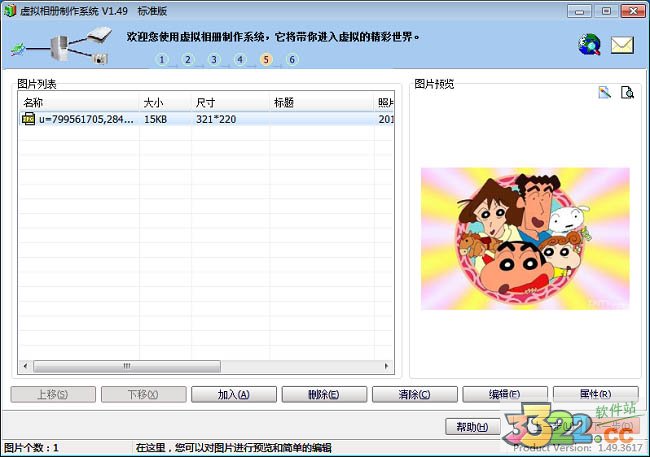Select the highlighted step 5 circle
Image resolution: width=650 pixels, height=457 pixels.
(x=266, y=60)
